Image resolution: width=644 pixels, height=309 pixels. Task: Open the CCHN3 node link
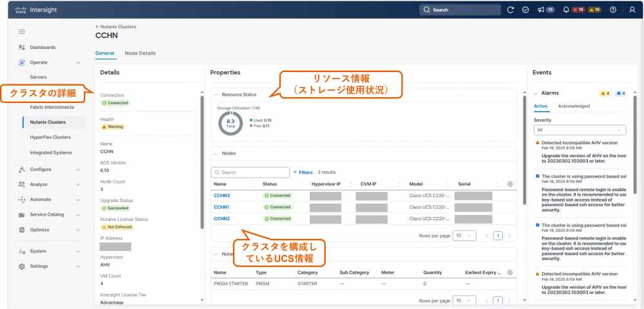222,196
